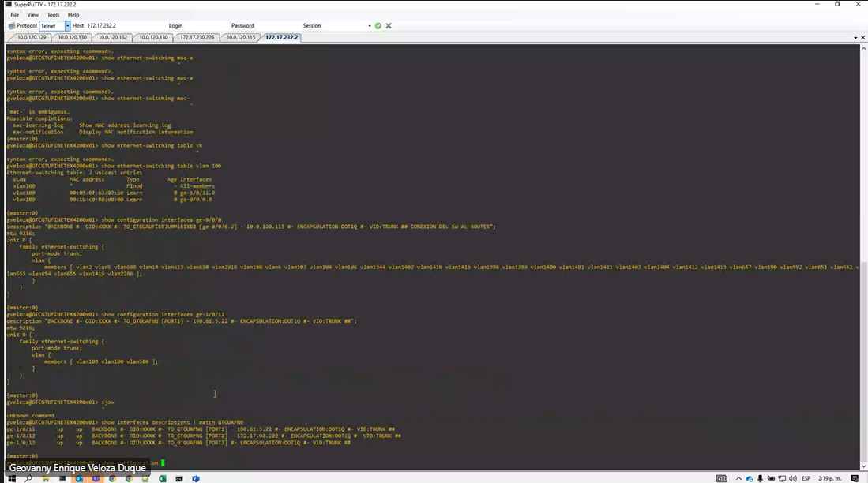Click the green connect icon in toolbar

pyautogui.click(x=378, y=26)
